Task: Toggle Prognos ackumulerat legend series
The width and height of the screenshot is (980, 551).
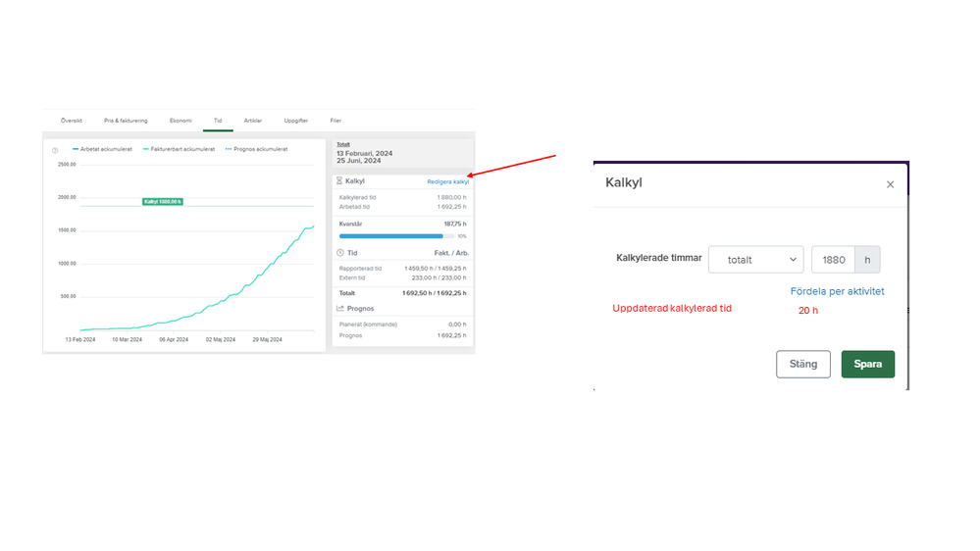Action: coord(257,149)
